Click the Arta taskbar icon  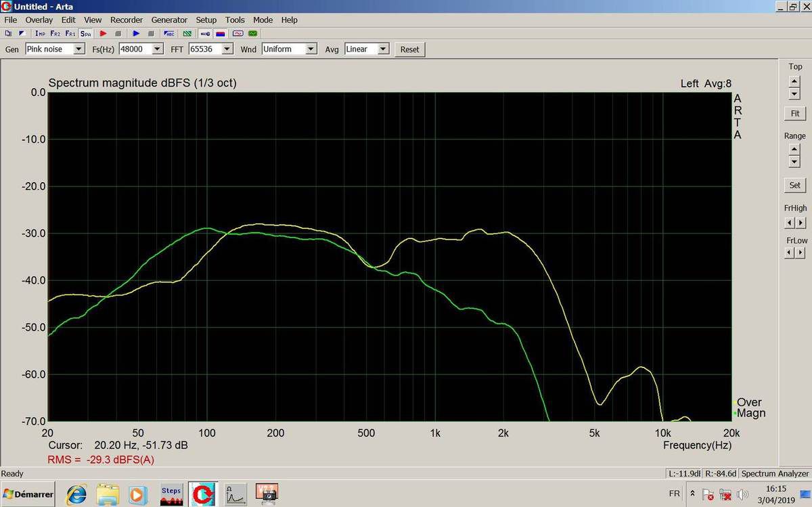click(x=202, y=494)
